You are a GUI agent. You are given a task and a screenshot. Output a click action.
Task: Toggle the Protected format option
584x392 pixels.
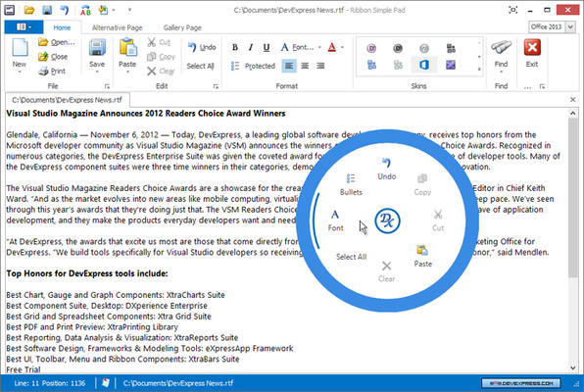pyautogui.click(x=260, y=66)
